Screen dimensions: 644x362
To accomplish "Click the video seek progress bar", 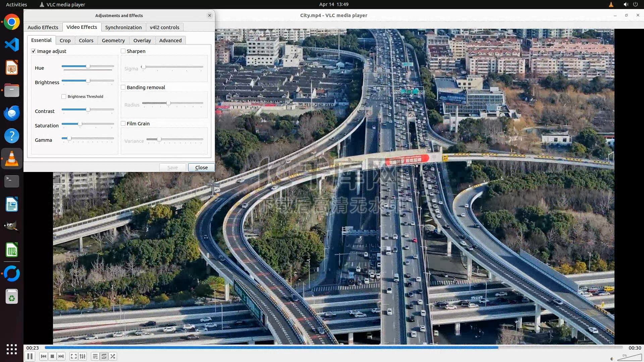I will click(333, 348).
